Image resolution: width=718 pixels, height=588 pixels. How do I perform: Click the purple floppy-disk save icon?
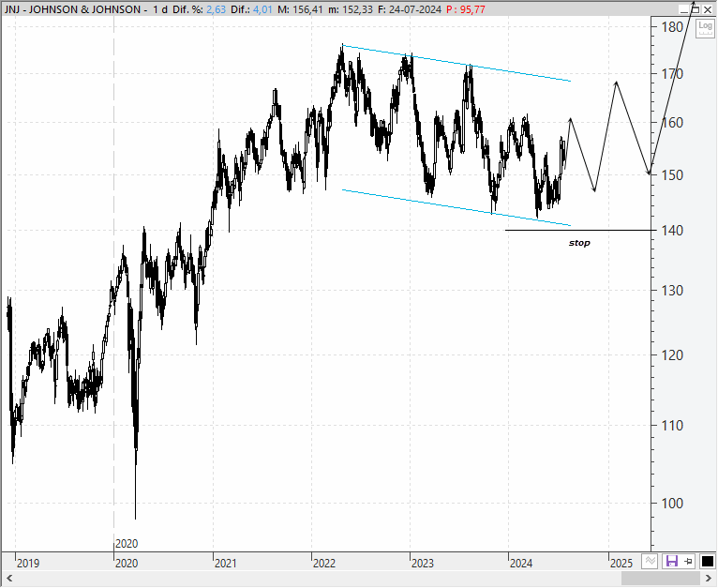pyautogui.click(x=671, y=561)
